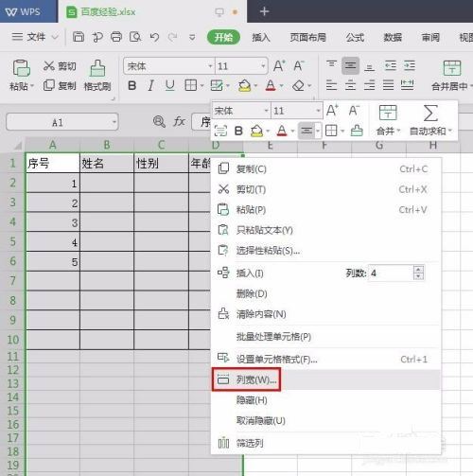Click the fill color bucket in ribbon
The width and height of the screenshot is (473, 476).
pyautogui.click(x=245, y=85)
